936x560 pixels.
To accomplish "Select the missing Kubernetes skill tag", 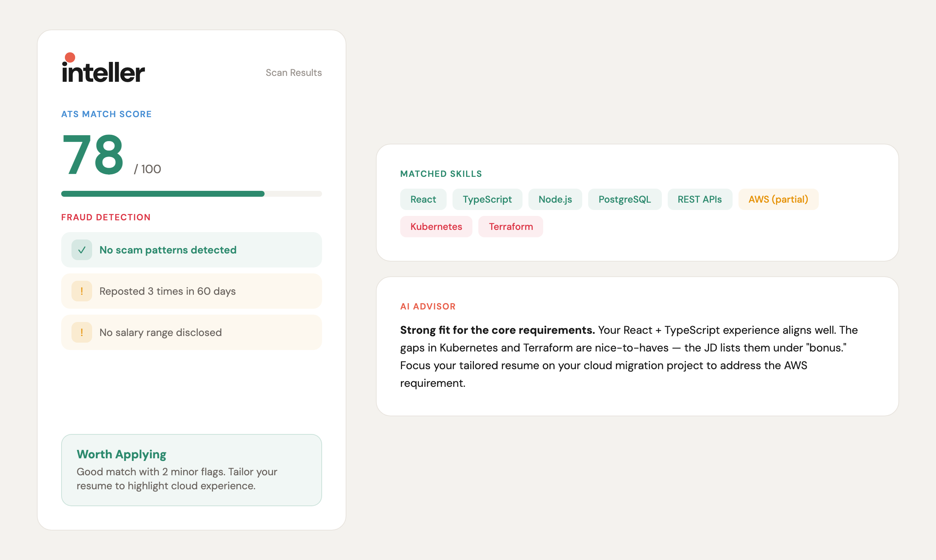I will [x=436, y=227].
